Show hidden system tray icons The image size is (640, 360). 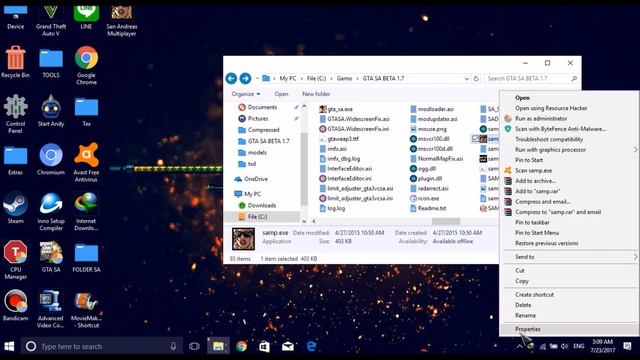519,346
